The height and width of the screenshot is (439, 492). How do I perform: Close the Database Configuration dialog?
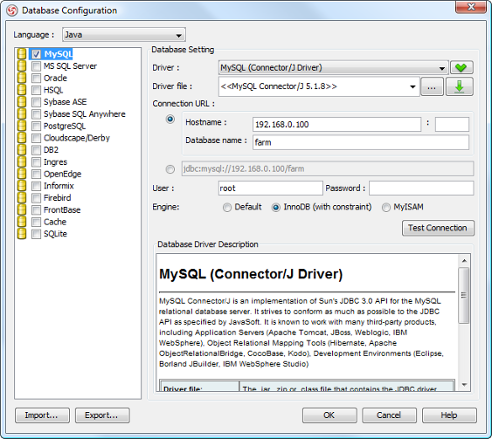point(471,7)
